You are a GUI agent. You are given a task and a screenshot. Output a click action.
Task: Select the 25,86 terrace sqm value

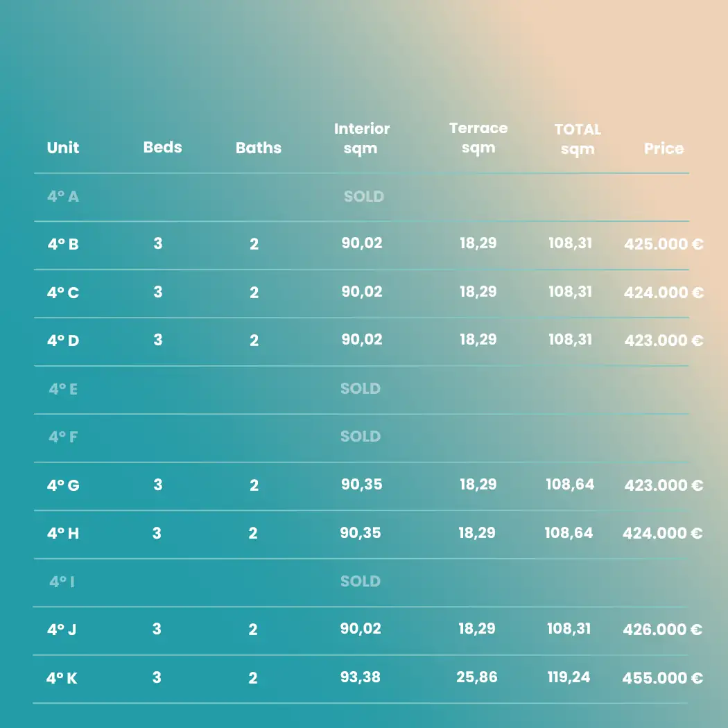click(x=477, y=677)
